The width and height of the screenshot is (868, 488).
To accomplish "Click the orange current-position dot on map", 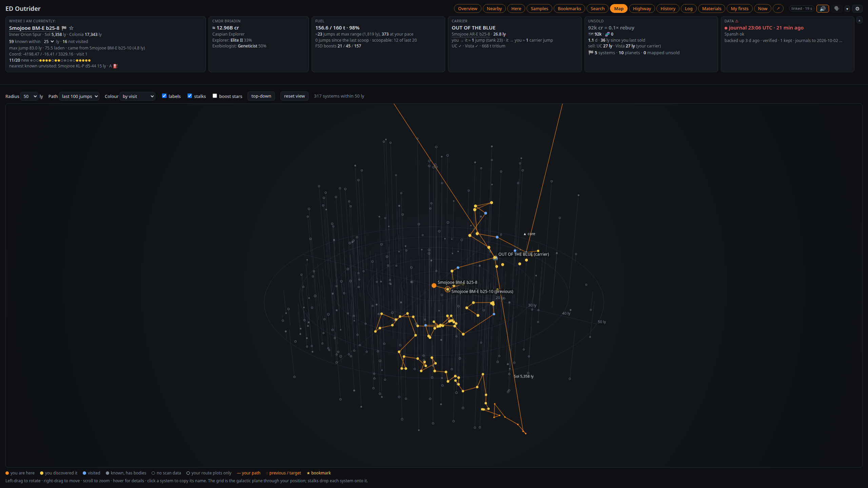I will click(434, 286).
